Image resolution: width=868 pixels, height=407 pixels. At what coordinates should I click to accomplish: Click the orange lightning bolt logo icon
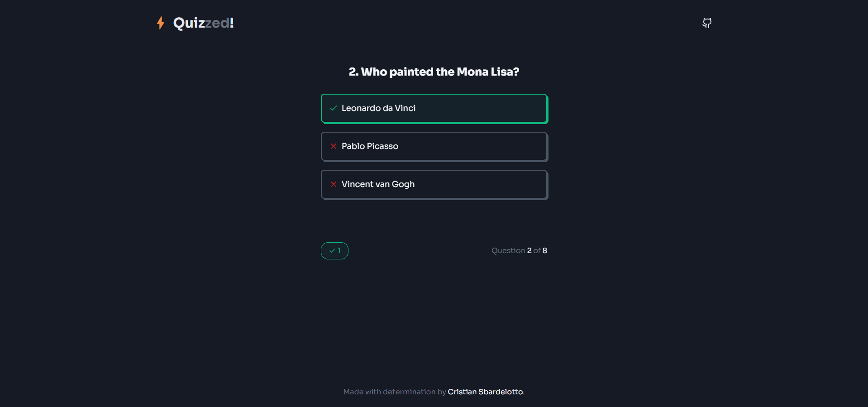coord(161,23)
